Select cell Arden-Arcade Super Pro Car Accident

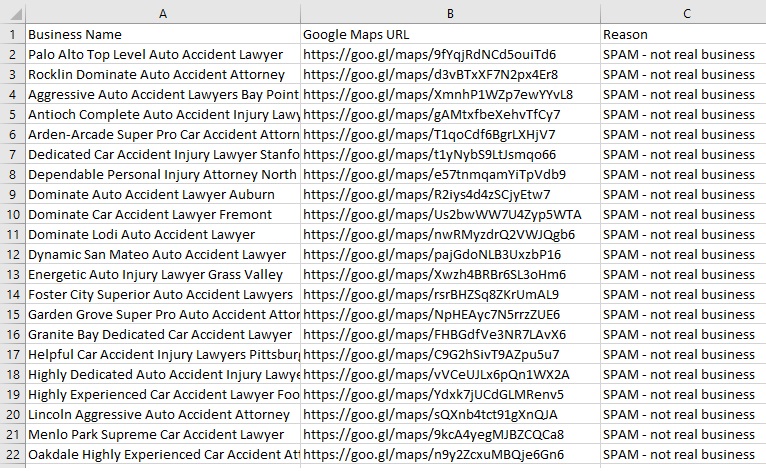coord(163,134)
